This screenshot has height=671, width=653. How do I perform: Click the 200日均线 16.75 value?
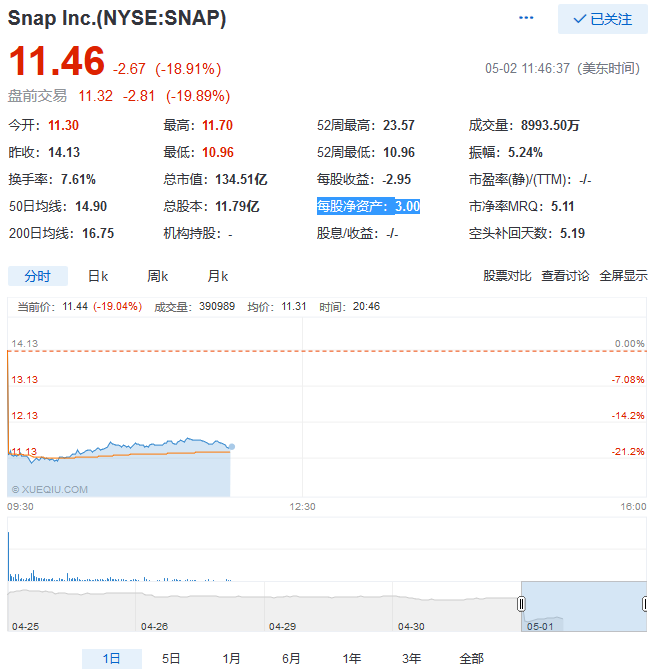(98, 233)
